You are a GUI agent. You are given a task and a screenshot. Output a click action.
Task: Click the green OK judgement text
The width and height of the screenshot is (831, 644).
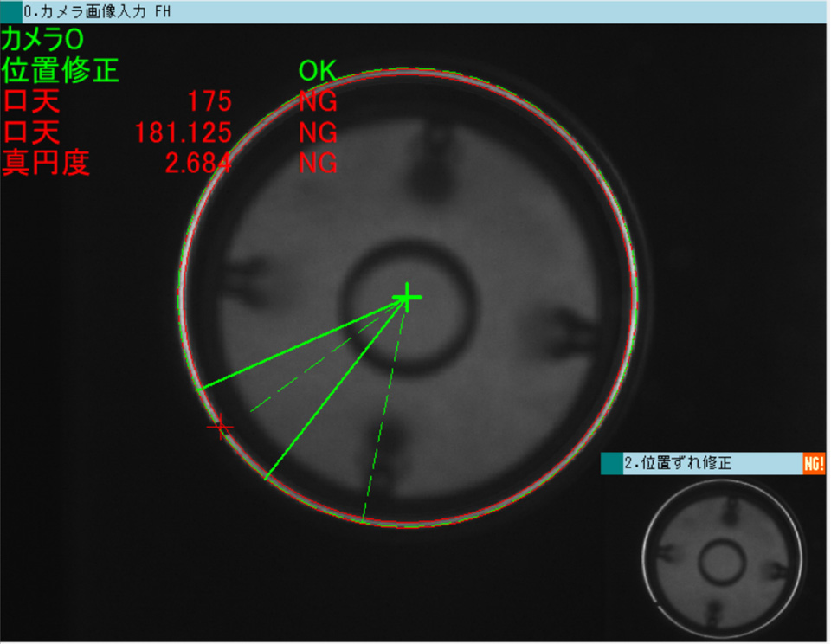[x=317, y=71]
